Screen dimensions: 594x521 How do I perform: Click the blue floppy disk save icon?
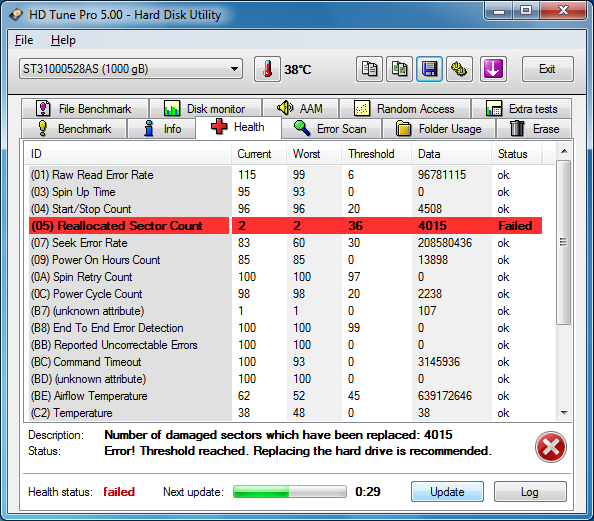tap(430, 69)
